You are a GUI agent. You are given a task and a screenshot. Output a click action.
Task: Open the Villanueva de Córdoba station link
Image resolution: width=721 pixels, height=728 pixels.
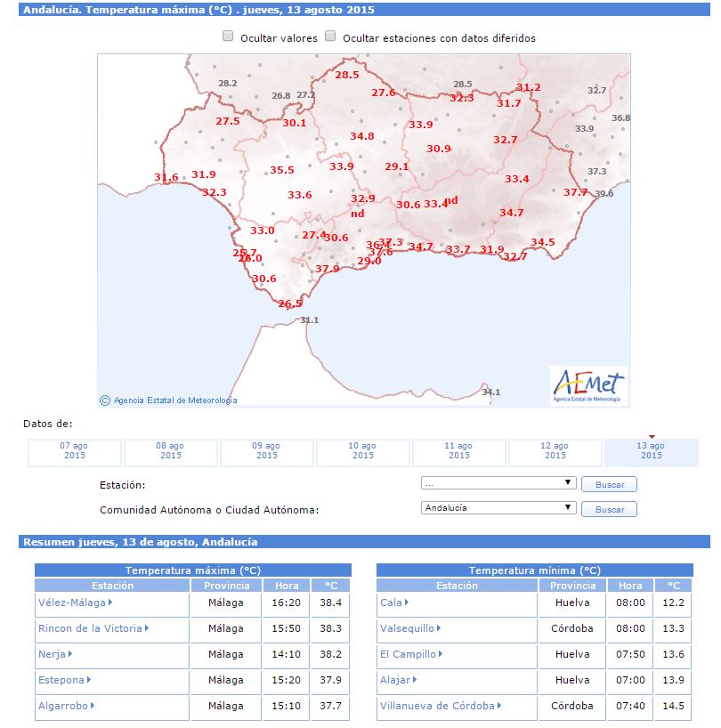pyautogui.click(x=437, y=706)
